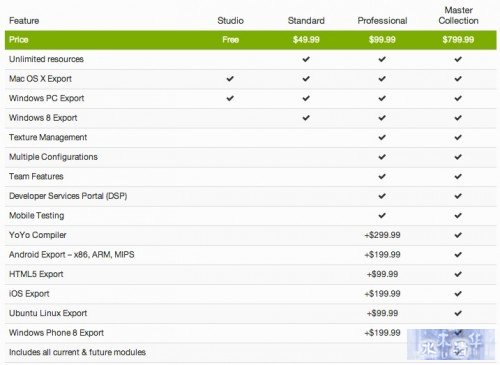Image resolution: width=500 pixels, height=365 pixels.
Task: Click the Professional checkmark for Mobile Testing
Action: (382, 216)
